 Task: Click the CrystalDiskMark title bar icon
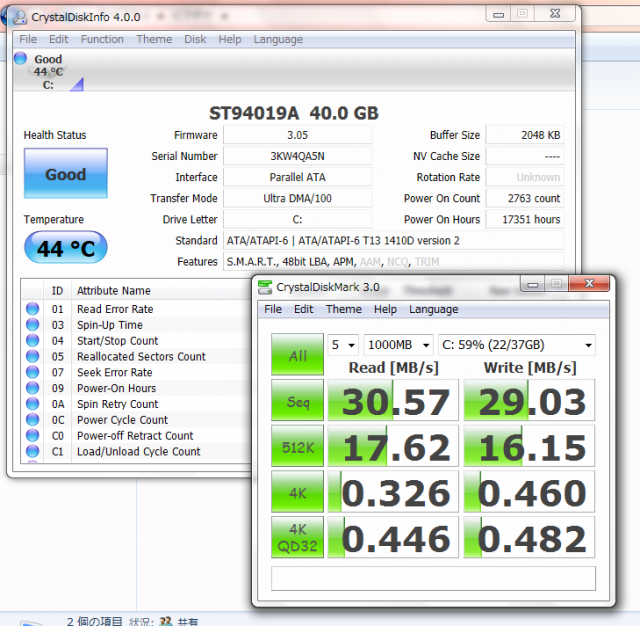tap(265, 287)
